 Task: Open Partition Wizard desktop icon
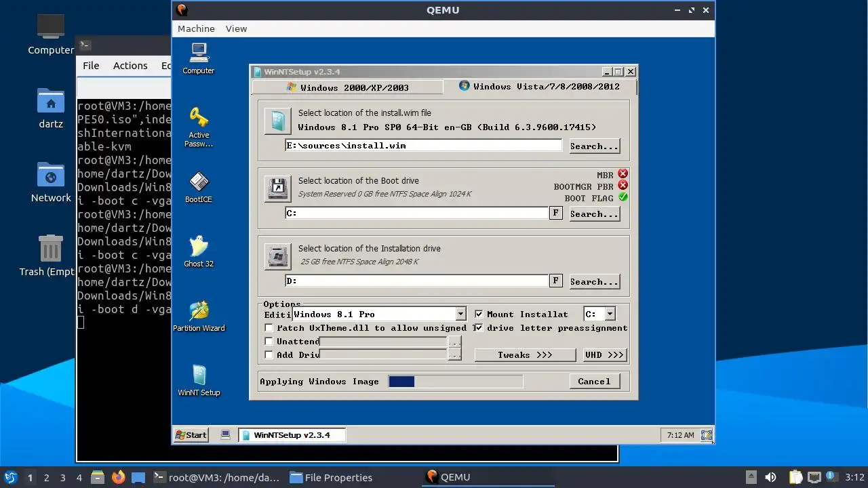pos(199,316)
